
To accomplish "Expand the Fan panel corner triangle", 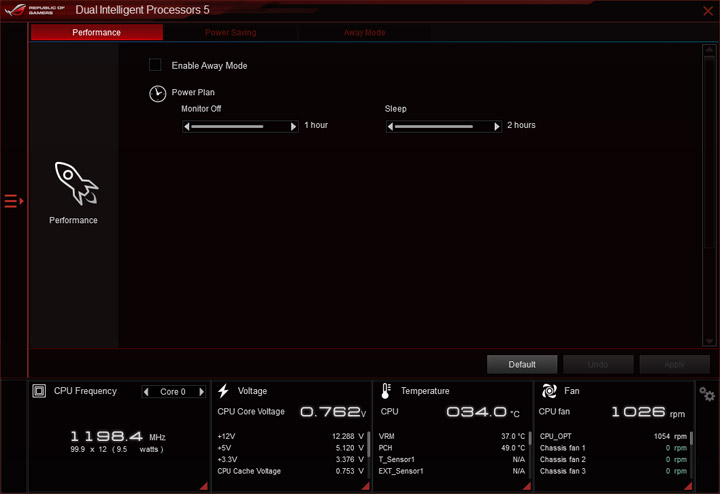I will (x=688, y=486).
